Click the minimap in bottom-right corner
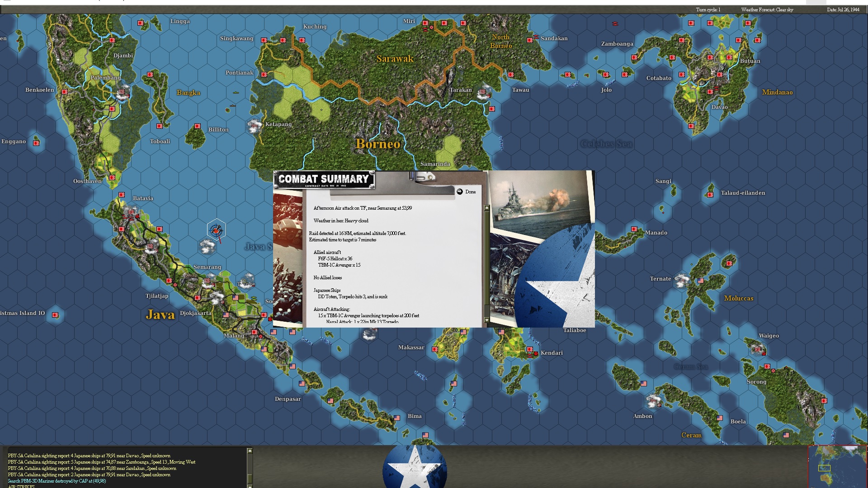Viewport: 868px width, 488px height. click(x=837, y=466)
